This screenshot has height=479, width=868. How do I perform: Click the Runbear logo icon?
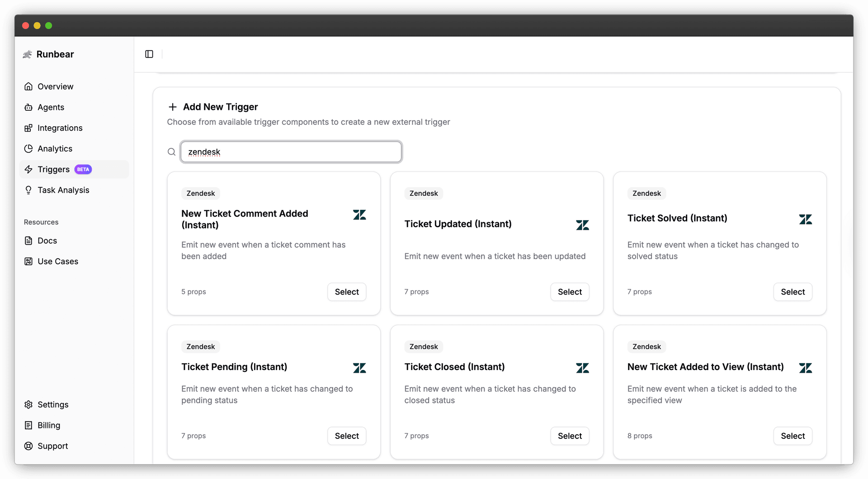click(x=28, y=54)
